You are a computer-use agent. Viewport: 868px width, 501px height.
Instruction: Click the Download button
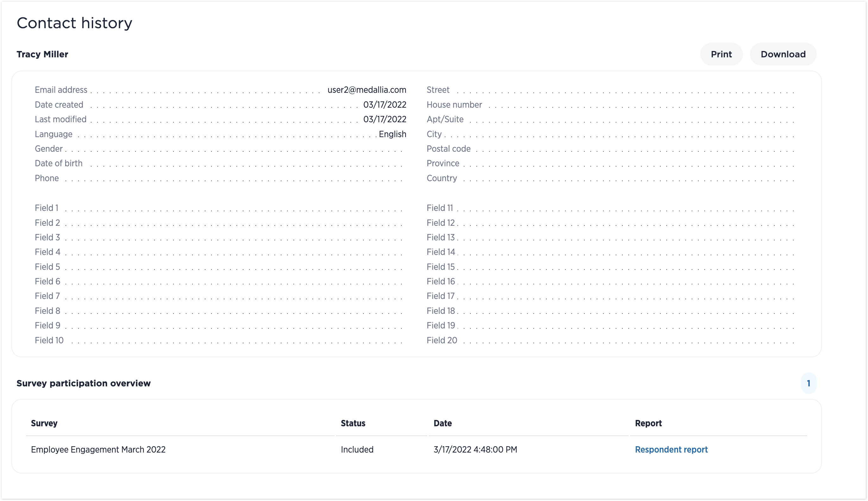click(783, 54)
